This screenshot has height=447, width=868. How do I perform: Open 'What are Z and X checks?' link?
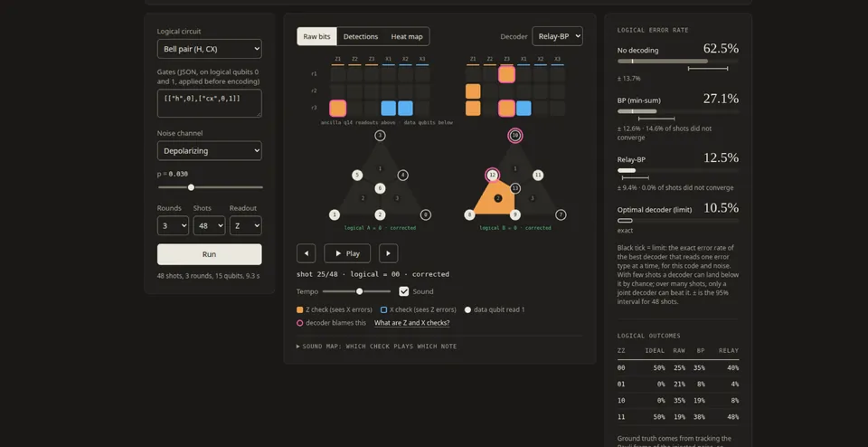[412, 323]
